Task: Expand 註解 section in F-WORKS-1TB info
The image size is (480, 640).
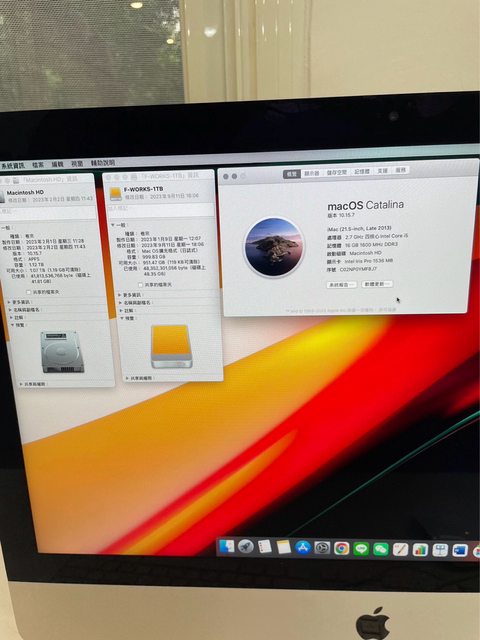Action: 121,311
